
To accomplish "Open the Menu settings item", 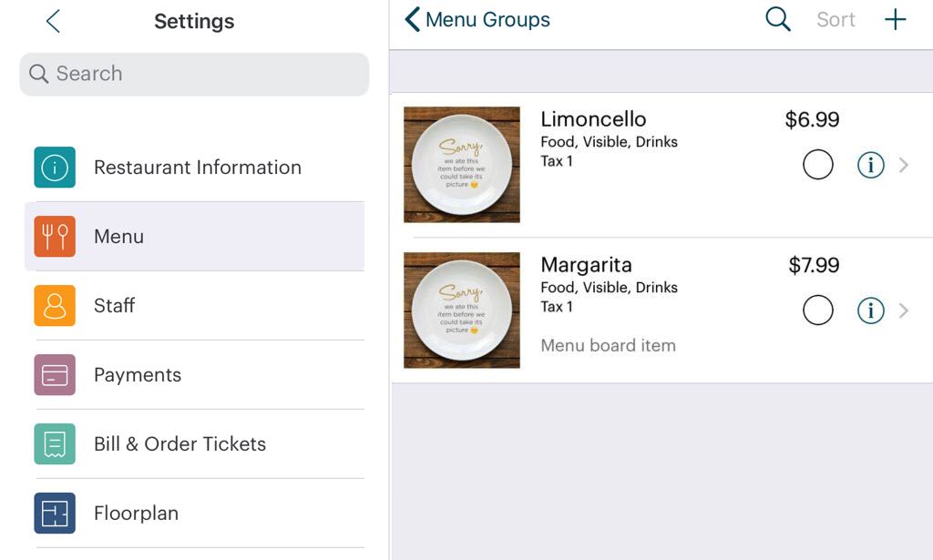I will pos(194,237).
